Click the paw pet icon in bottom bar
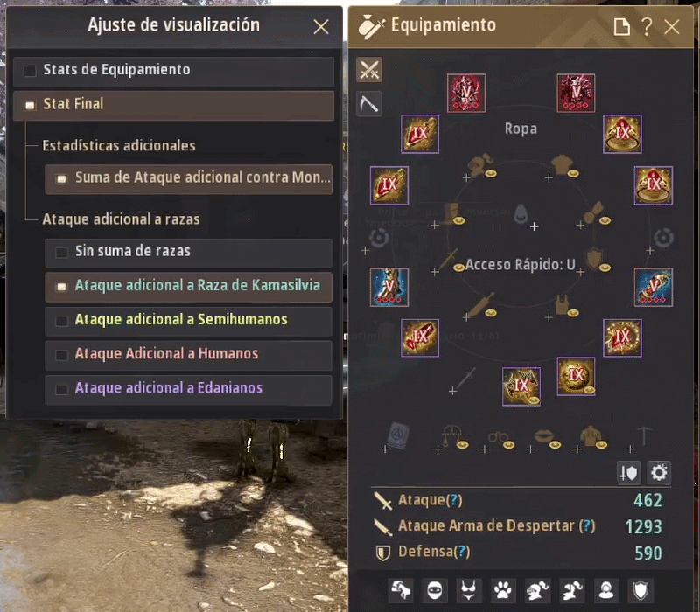 tap(503, 591)
